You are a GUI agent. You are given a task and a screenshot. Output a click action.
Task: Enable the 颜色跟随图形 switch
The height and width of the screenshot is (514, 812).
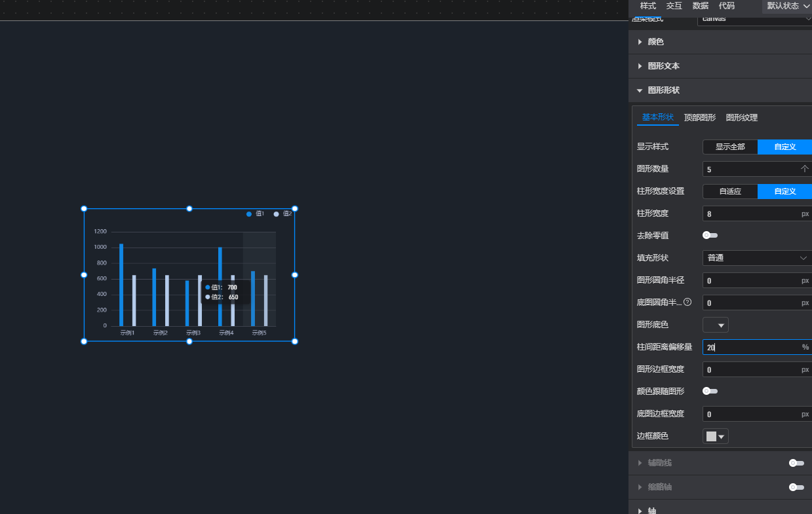click(710, 391)
